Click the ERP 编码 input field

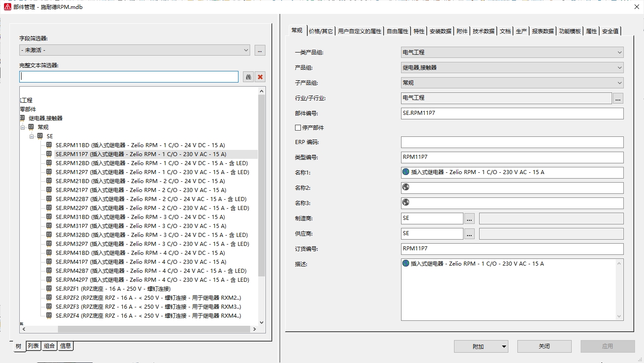tap(512, 142)
